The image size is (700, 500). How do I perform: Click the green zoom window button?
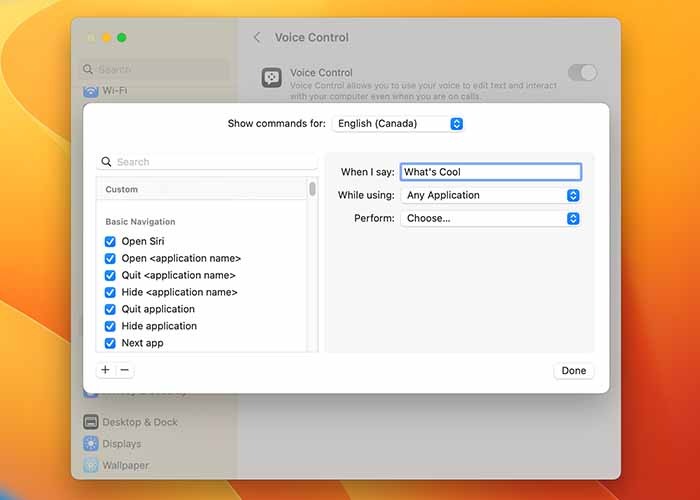click(121, 38)
